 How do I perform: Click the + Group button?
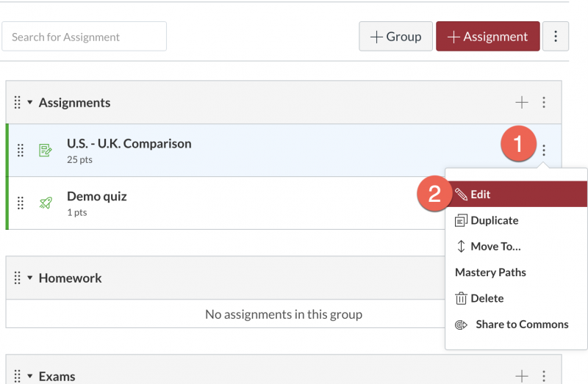(x=395, y=36)
